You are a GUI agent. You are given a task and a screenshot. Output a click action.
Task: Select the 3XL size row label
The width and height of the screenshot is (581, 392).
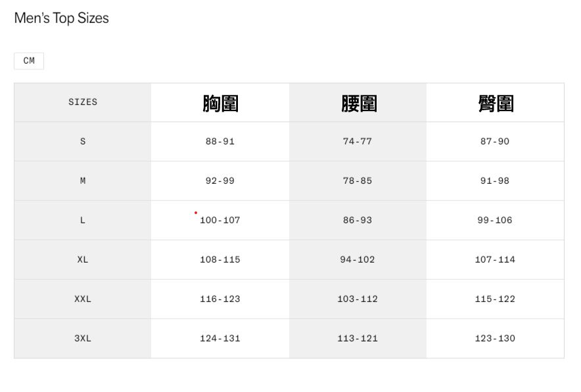83,339
